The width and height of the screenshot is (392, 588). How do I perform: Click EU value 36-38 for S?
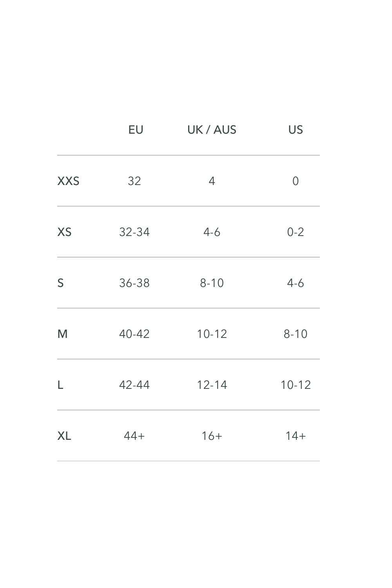(x=134, y=283)
